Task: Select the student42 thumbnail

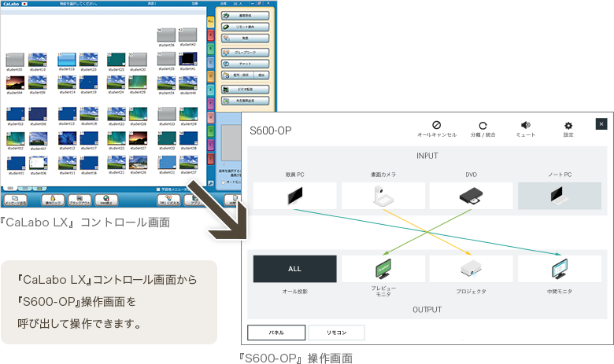Action: point(188,35)
